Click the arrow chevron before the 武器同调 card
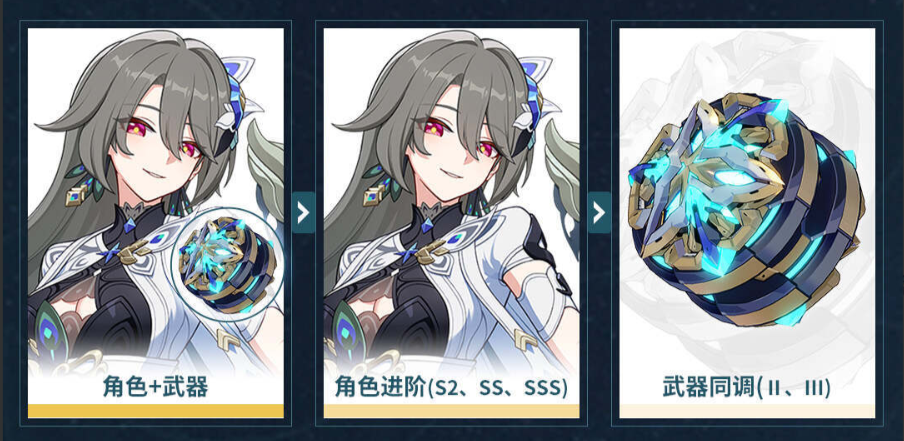 point(600,212)
